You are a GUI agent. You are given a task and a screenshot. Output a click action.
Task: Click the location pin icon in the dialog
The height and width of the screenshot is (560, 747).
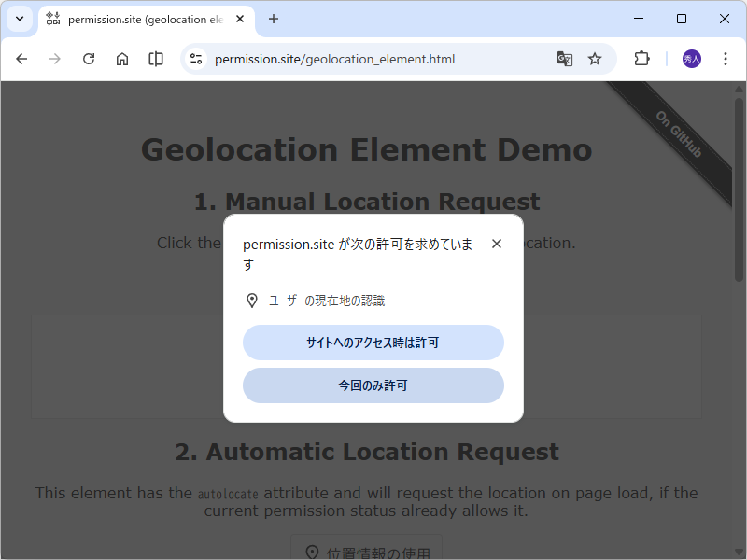point(252,301)
